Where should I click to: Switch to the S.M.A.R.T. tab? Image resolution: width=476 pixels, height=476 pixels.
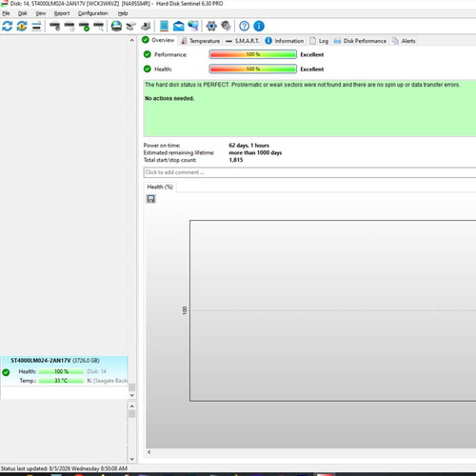(x=243, y=41)
